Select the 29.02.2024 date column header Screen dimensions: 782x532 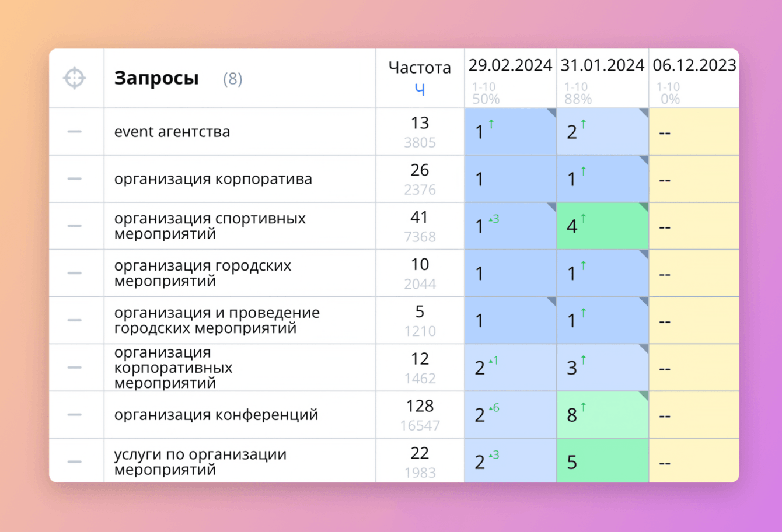(x=510, y=65)
